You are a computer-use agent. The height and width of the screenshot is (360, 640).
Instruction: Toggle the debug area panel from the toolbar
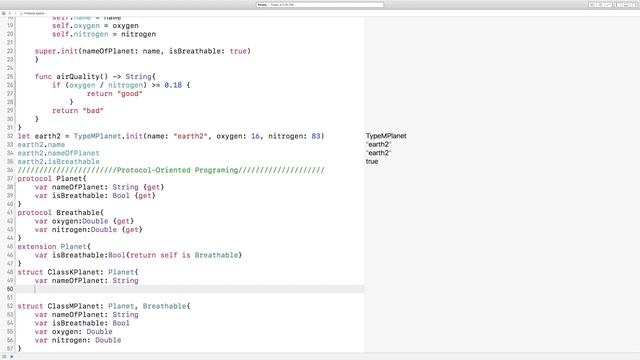click(x=627, y=5)
